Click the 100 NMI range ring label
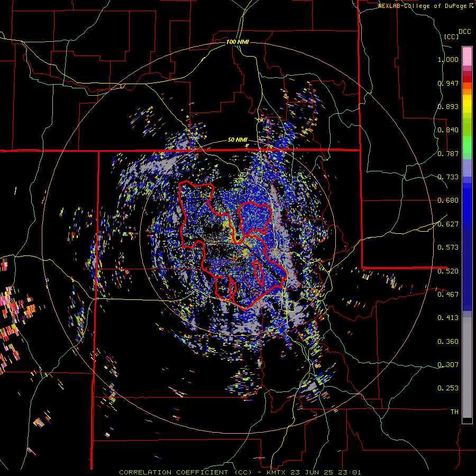The image size is (476, 476). 237,42
